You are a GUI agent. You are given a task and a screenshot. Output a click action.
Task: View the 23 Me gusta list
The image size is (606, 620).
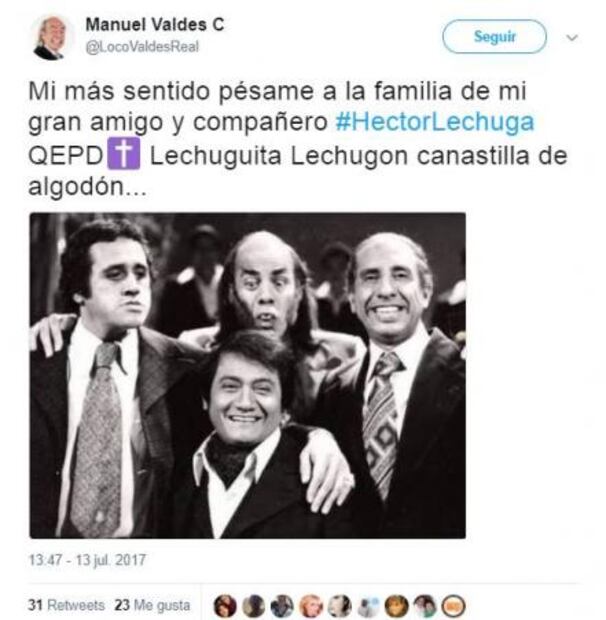click(152, 605)
